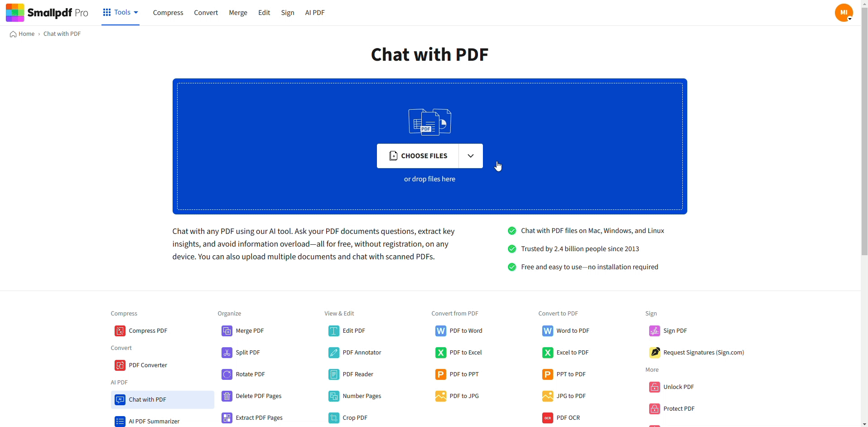868x427 pixels.
Task: Expand the Choose Files dropdown arrow
Action: (x=471, y=155)
